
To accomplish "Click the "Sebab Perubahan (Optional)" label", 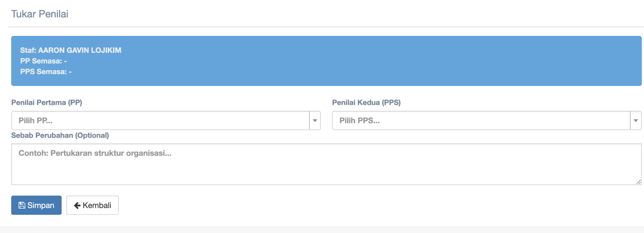I will click(x=60, y=135).
